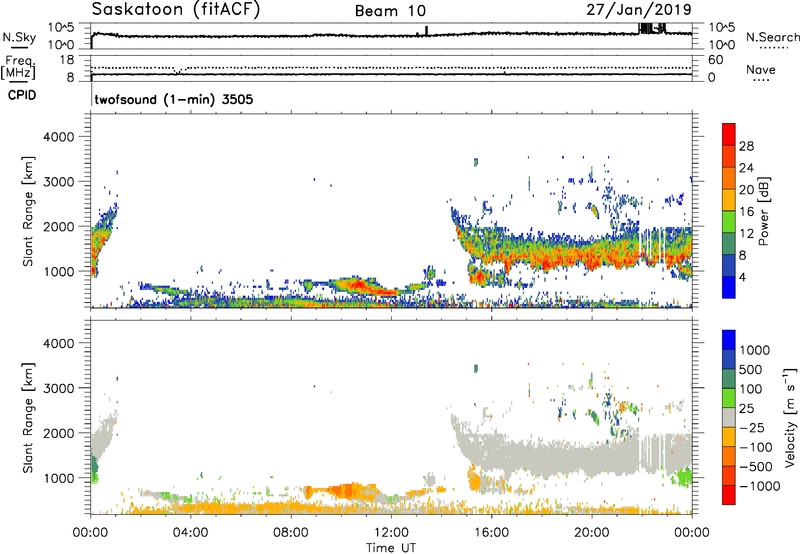The width and height of the screenshot is (800, 554).
Task: Click the 'Time UT' axis label
Action: 391,548
